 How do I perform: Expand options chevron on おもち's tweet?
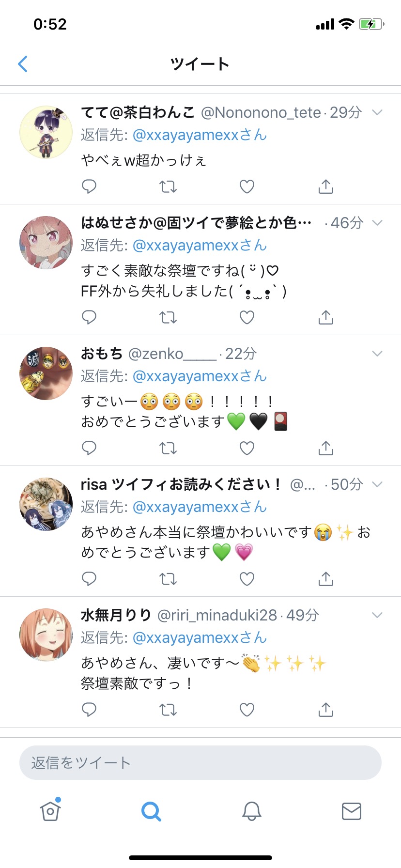pyautogui.click(x=377, y=354)
